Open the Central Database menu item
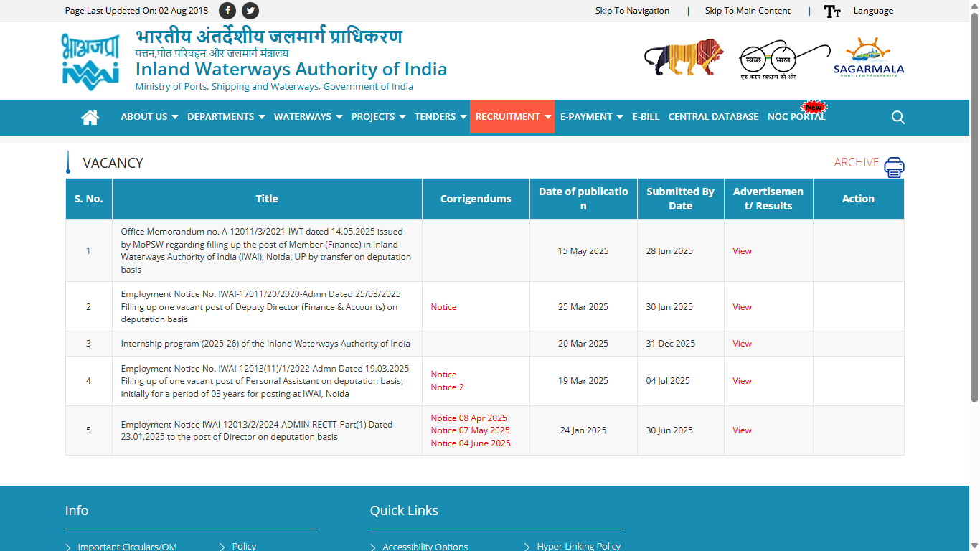The width and height of the screenshot is (980, 551). pyautogui.click(x=713, y=117)
